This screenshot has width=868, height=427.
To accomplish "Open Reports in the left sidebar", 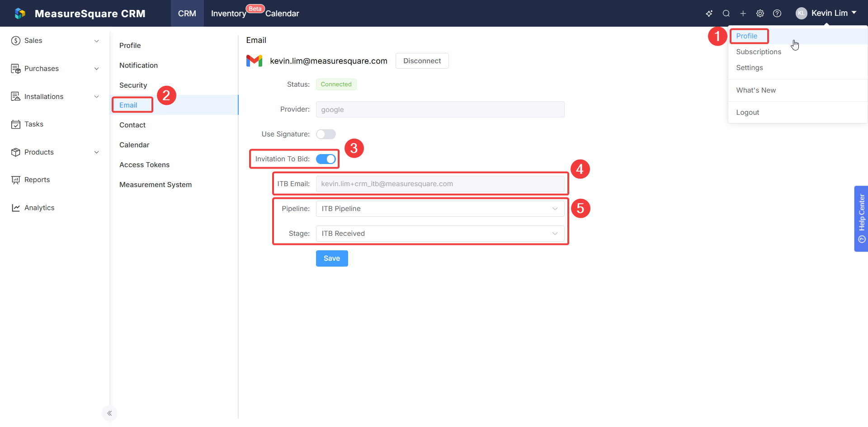I will click(x=37, y=180).
